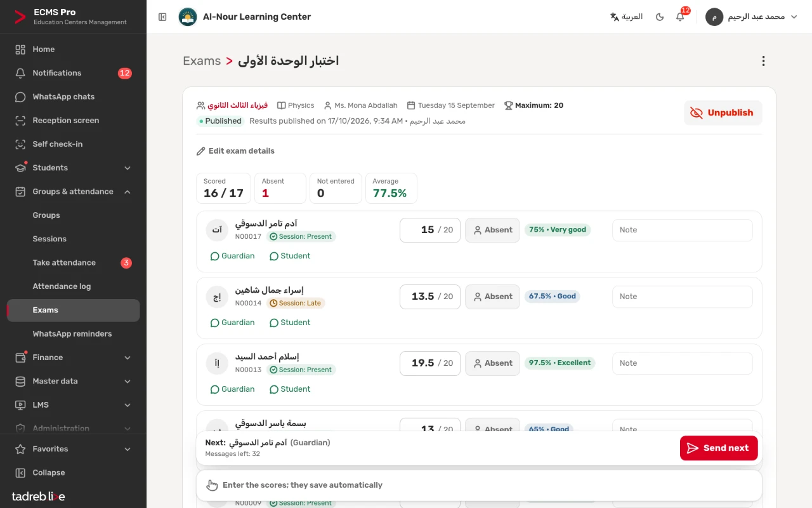Open WhatsApp reminders submenu item
Screen dimensions: 812x508
(x=73, y=334)
